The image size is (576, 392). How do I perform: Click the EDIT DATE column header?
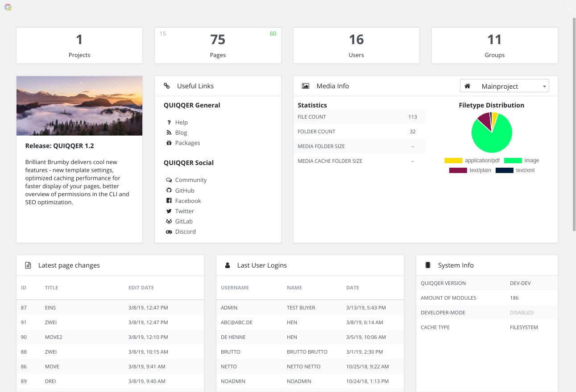coord(141,288)
